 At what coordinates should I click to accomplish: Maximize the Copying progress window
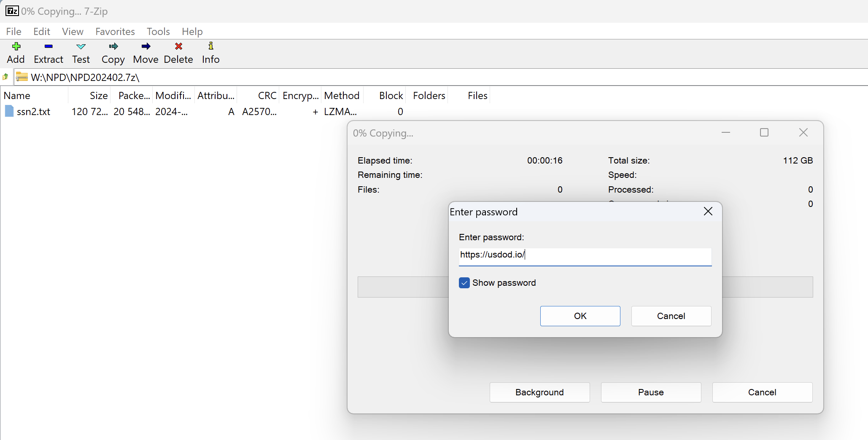(764, 133)
